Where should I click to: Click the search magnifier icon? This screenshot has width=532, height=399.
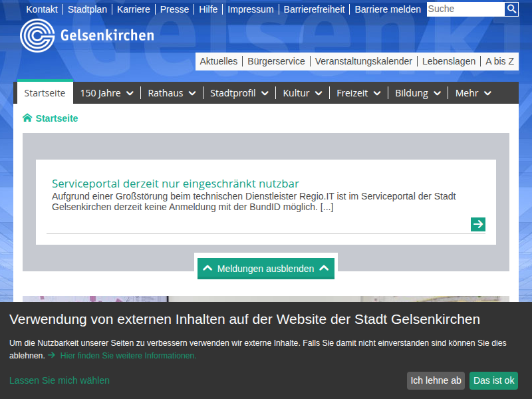pos(511,9)
